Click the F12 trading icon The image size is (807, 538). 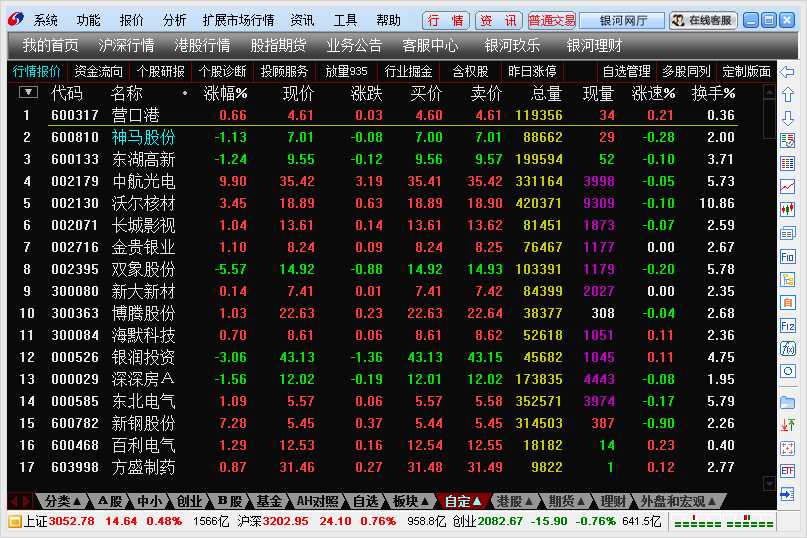[787, 326]
